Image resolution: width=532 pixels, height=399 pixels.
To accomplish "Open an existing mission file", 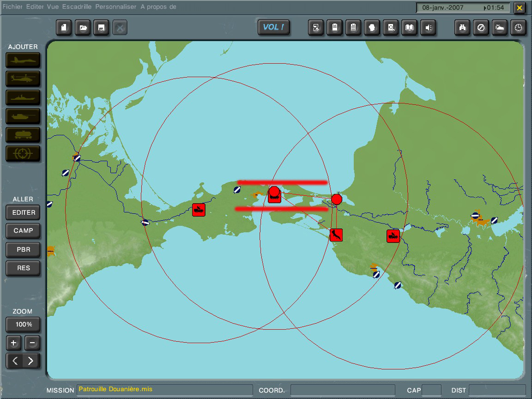I will 83,28.
